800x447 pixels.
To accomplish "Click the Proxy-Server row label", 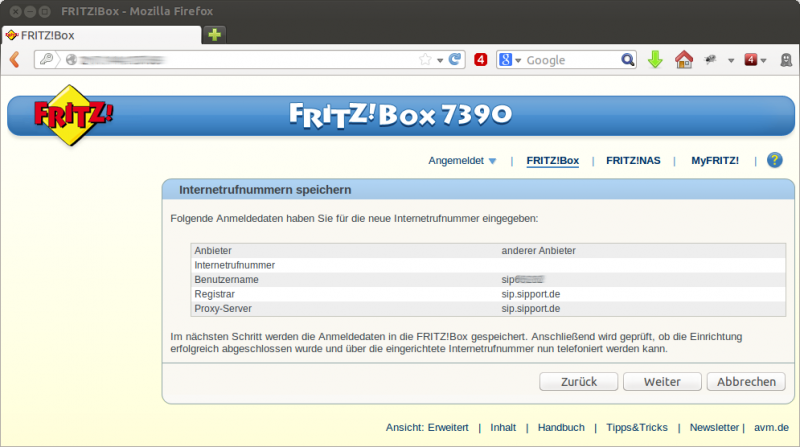I will [222, 309].
